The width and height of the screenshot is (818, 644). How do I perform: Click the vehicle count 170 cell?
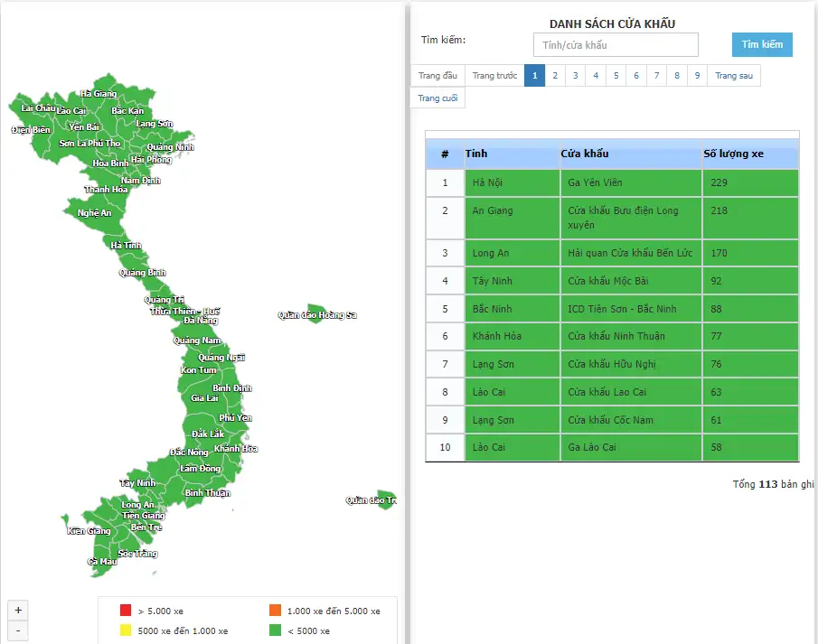(750, 253)
